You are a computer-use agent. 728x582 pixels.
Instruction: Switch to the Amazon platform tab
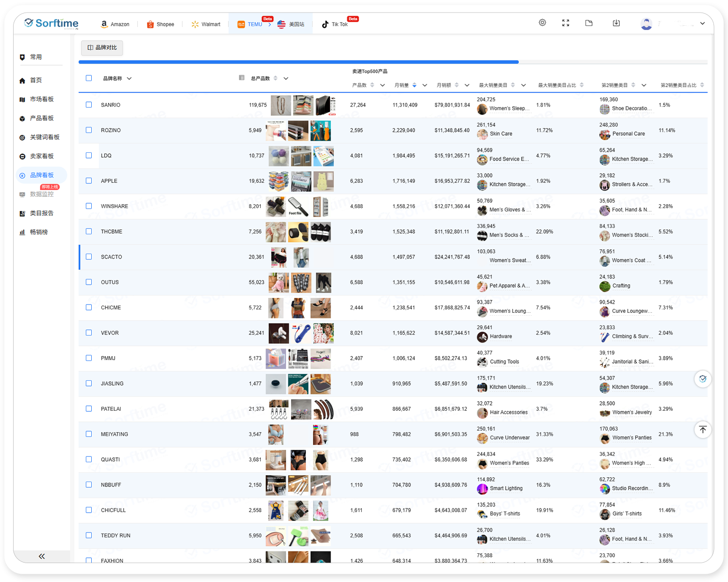click(115, 24)
